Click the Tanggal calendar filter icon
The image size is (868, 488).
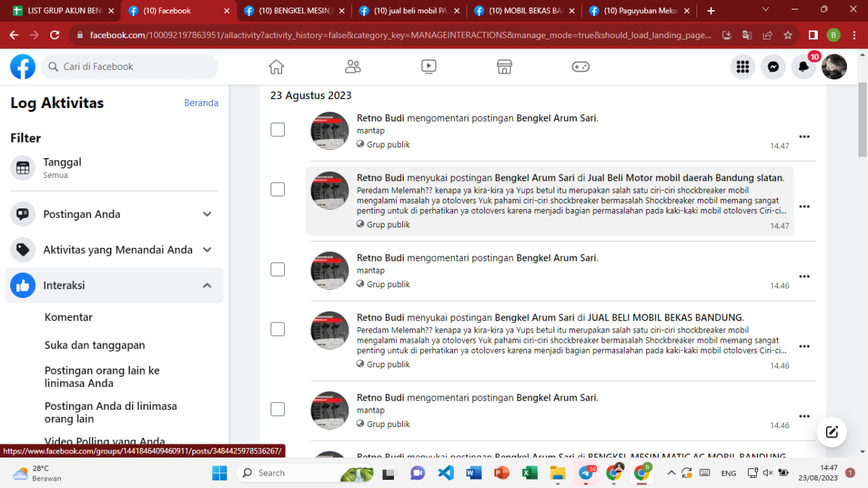[x=23, y=168]
